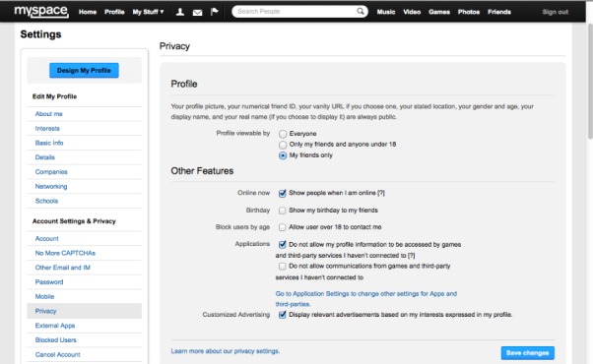Open Cancel Account in the sidebar
The height and width of the screenshot is (364, 593).
click(x=57, y=354)
